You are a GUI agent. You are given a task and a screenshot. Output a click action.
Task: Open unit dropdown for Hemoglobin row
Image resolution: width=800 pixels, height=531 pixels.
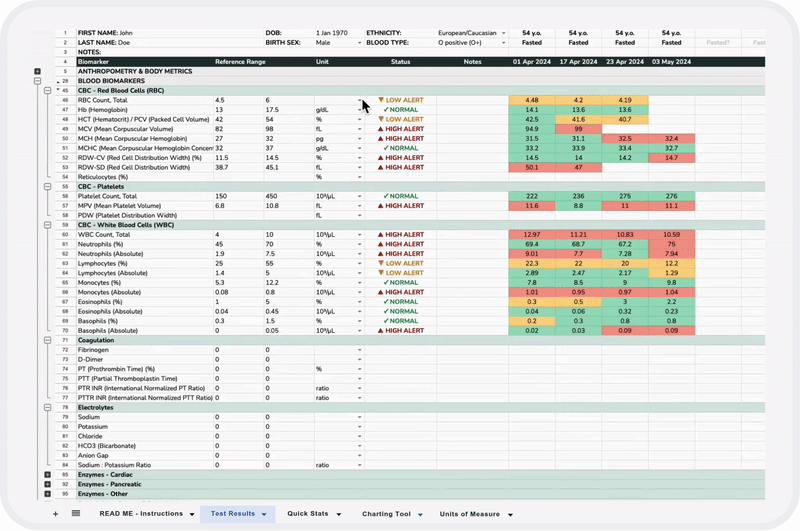[x=360, y=110]
